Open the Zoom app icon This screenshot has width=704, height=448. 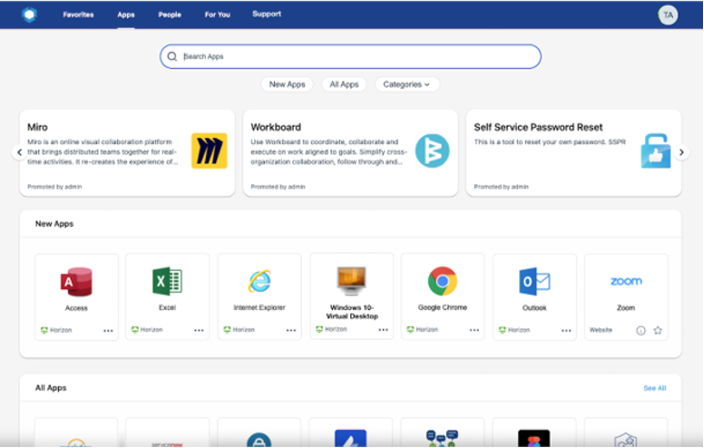tap(626, 282)
